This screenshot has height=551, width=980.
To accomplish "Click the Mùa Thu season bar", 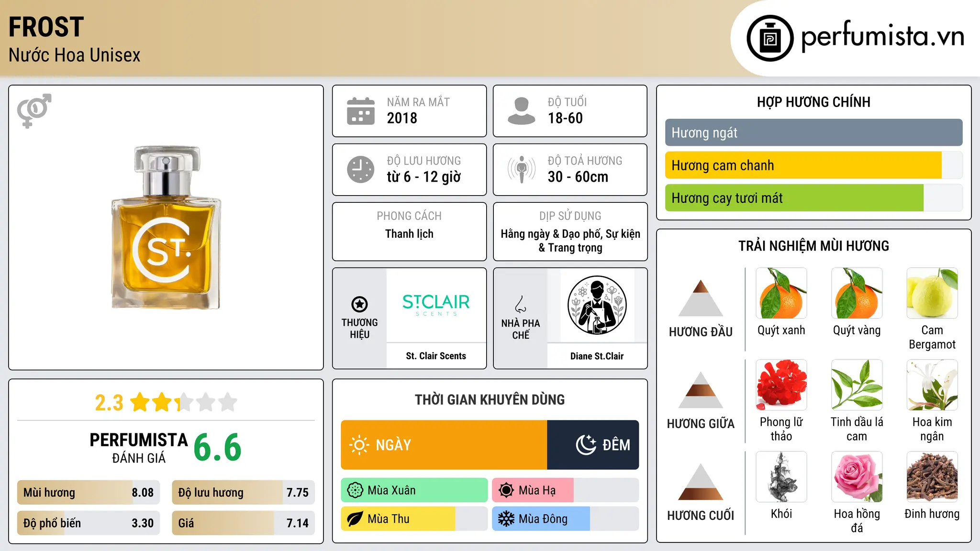I will coord(414,519).
